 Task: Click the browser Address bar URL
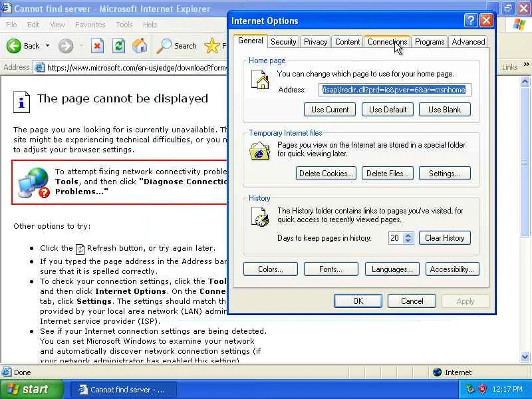pyautogui.click(x=137, y=68)
